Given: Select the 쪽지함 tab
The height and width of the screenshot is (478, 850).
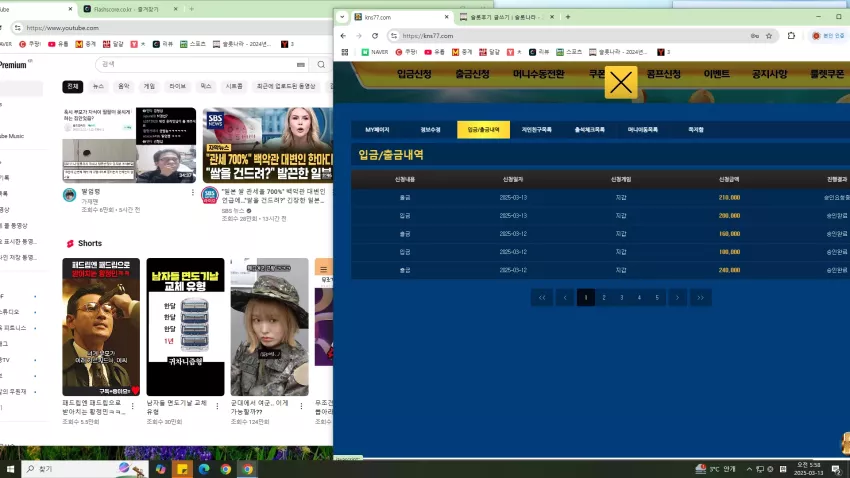Looking at the screenshot, I should [x=696, y=130].
